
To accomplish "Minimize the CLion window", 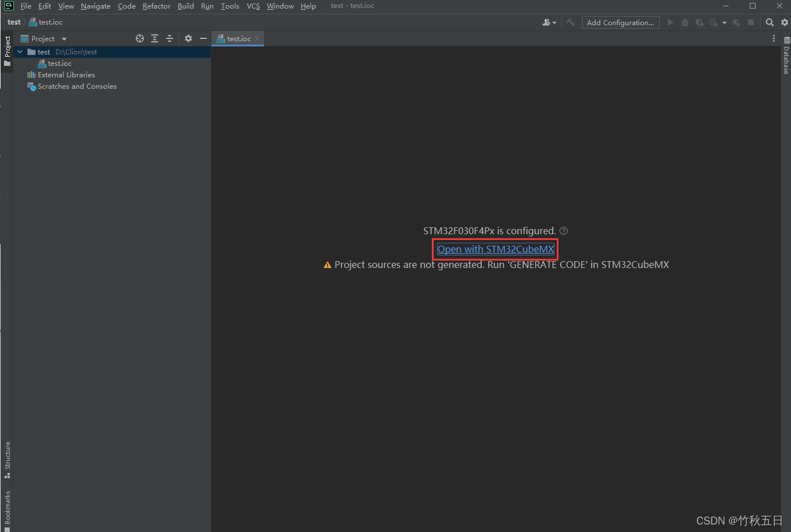I will click(x=726, y=6).
